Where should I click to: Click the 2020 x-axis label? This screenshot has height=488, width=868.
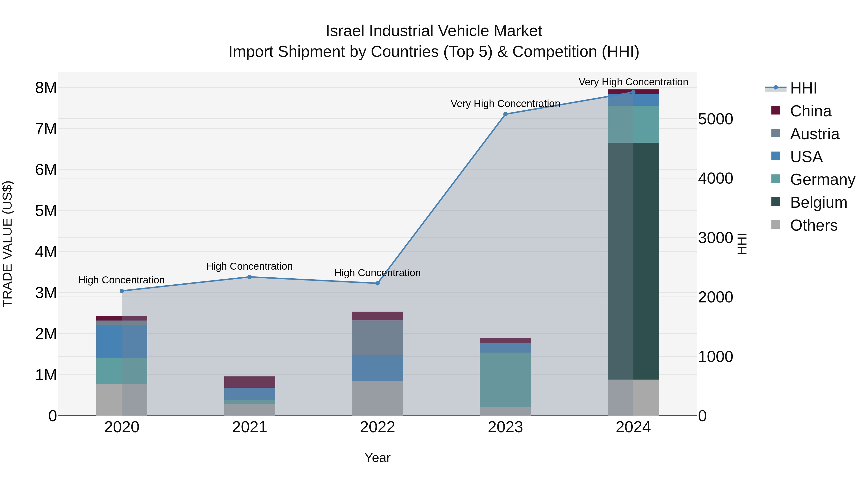tap(122, 427)
